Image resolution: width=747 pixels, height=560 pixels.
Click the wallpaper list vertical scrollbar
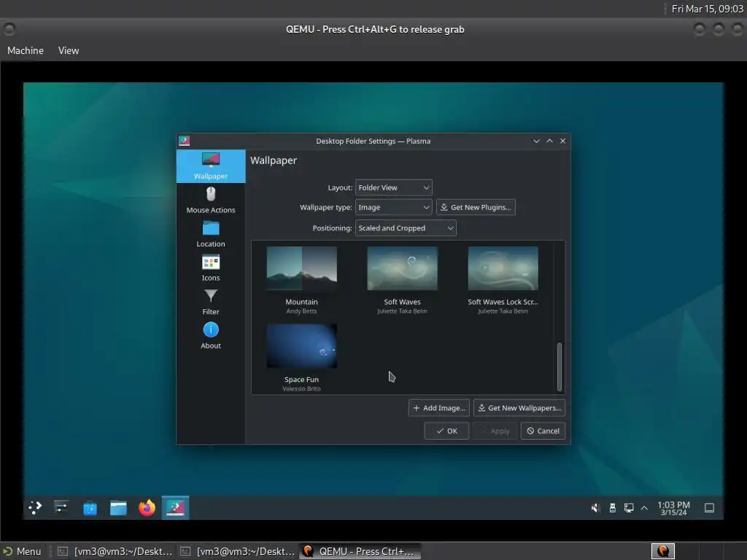560,367
